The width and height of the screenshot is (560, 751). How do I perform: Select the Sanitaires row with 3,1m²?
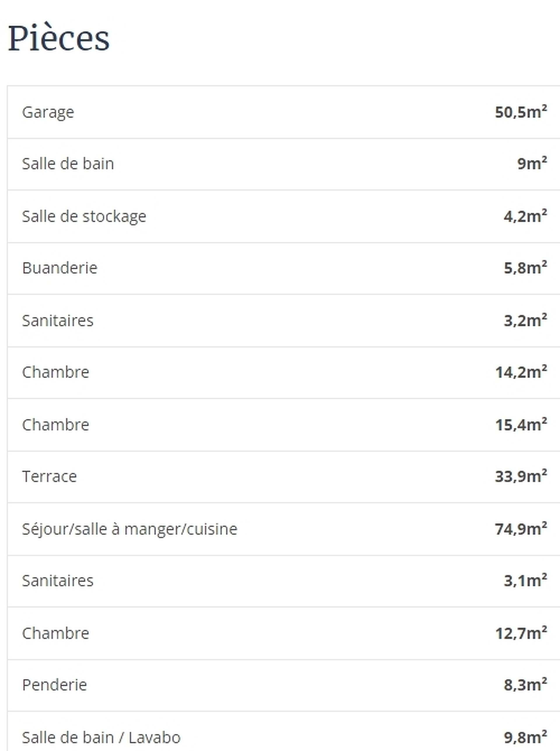click(x=284, y=581)
